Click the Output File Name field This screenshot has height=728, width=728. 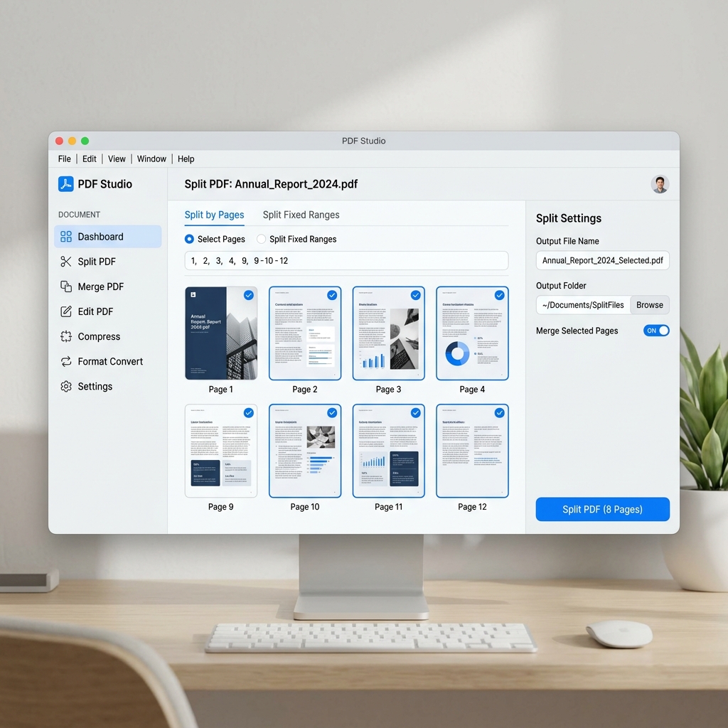pos(602,261)
